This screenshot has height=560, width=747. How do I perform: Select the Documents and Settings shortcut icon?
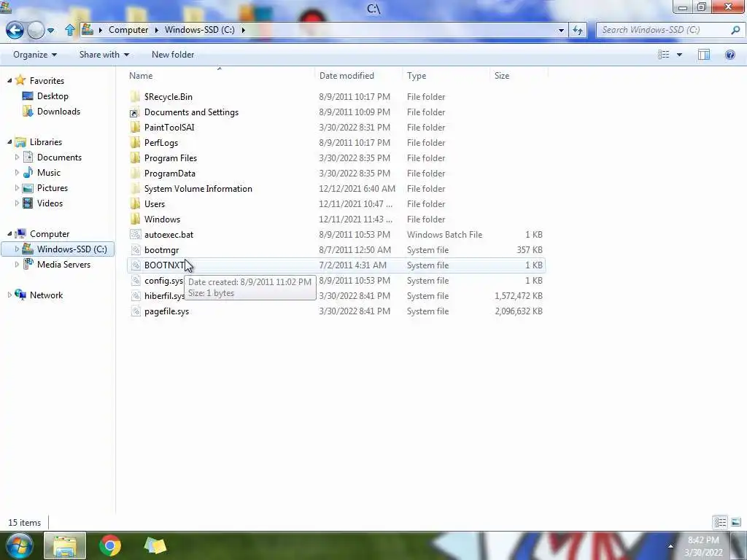134,112
